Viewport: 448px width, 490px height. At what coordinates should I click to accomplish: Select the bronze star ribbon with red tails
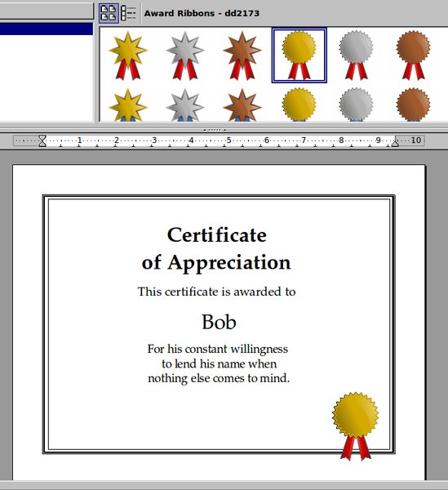242,56
